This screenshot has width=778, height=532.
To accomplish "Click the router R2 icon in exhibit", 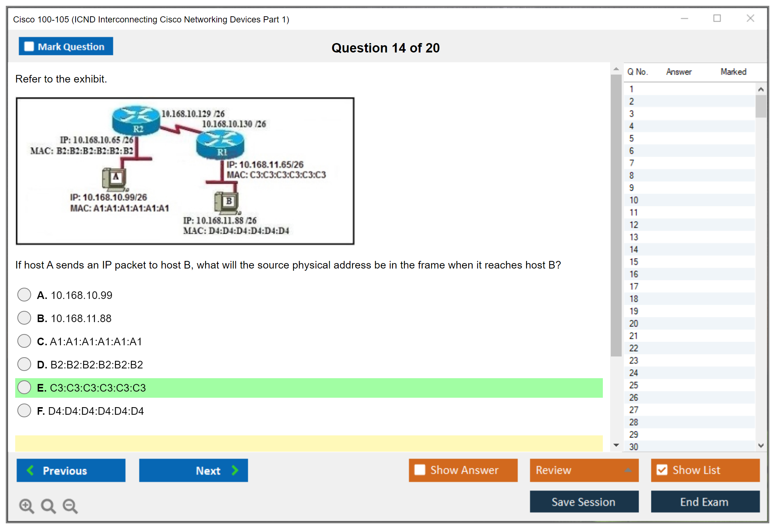I will (x=136, y=120).
